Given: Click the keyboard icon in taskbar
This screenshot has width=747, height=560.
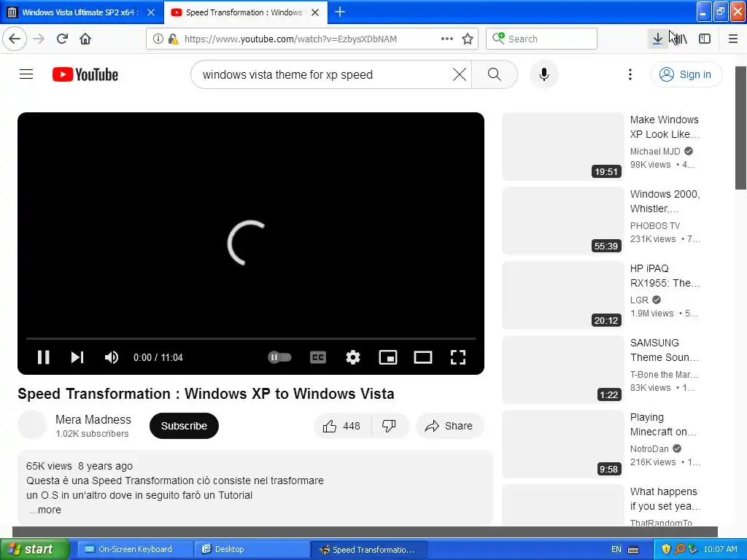Looking at the screenshot, I should (633, 550).
